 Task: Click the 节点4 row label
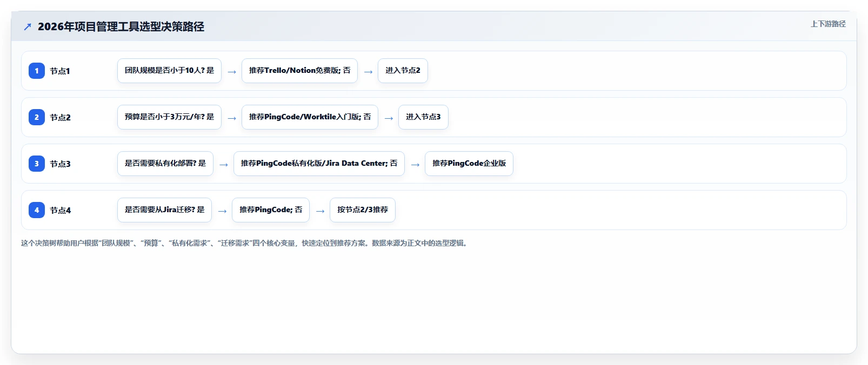60,210
